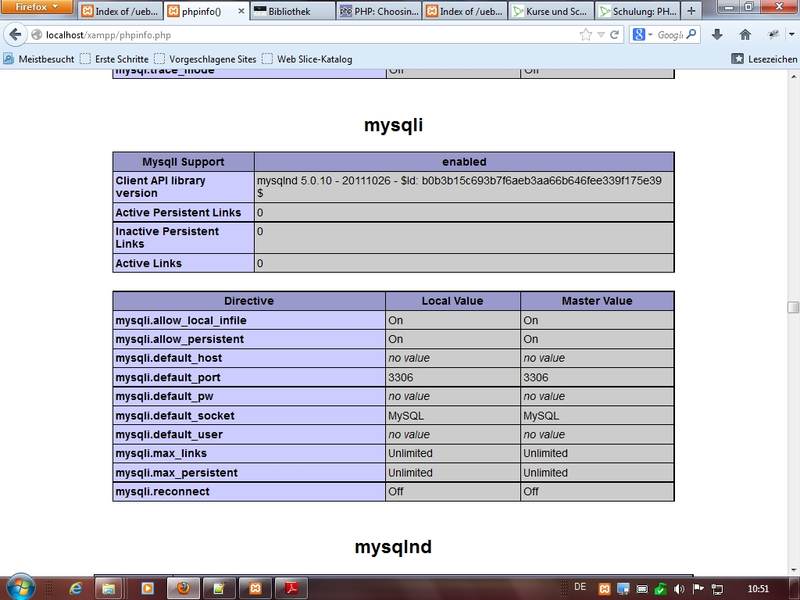This screenshot has height=600, width=800.
Task: Switch to the Kurse und Sc... tab
Action: (550, 12)
